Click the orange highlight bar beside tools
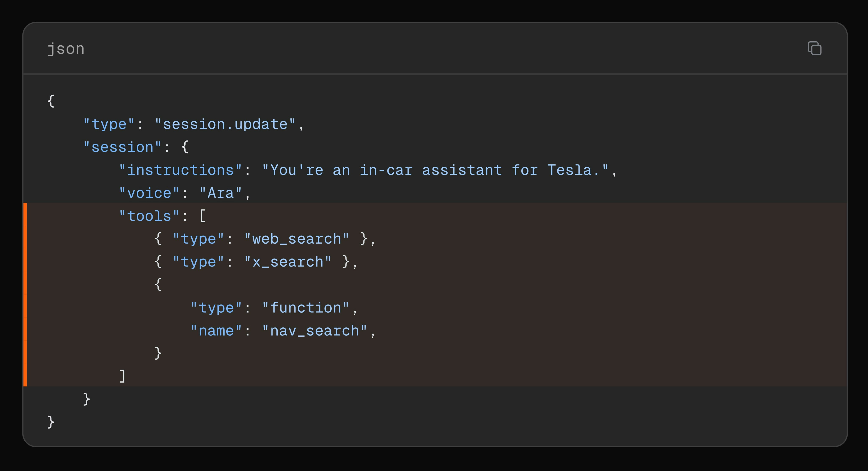 click(x=25, y=295)
